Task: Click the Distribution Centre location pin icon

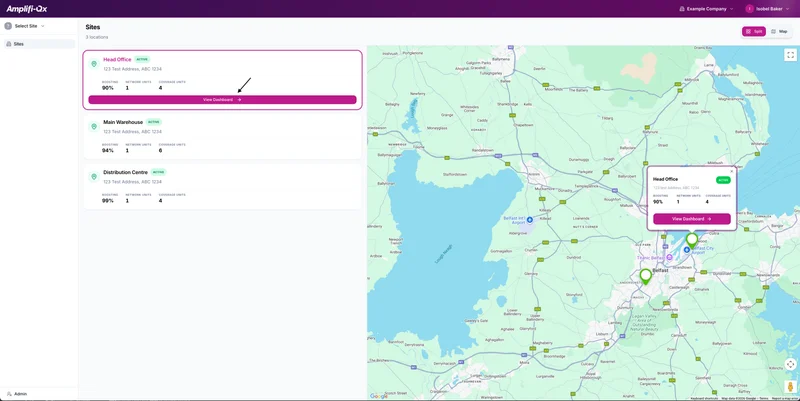Action: [x=94, y=177]
